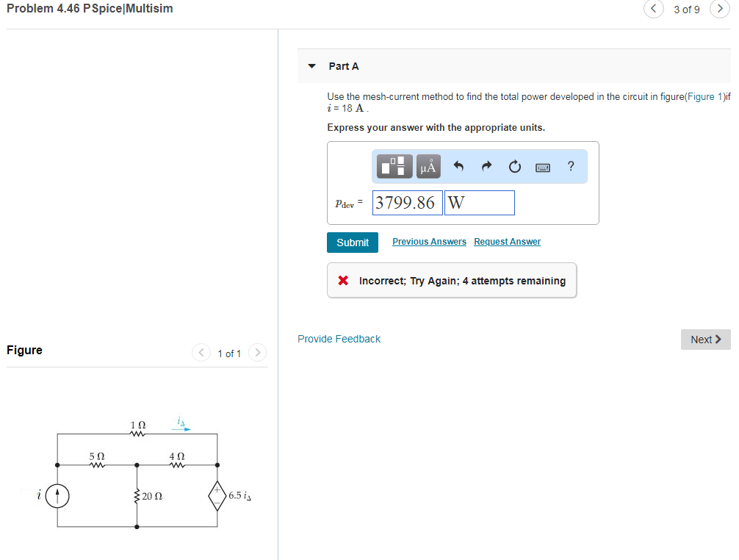This screenshot has height=560, width=739.
Task: Select the μÅ units icon
Action: (x=430, y=166)
